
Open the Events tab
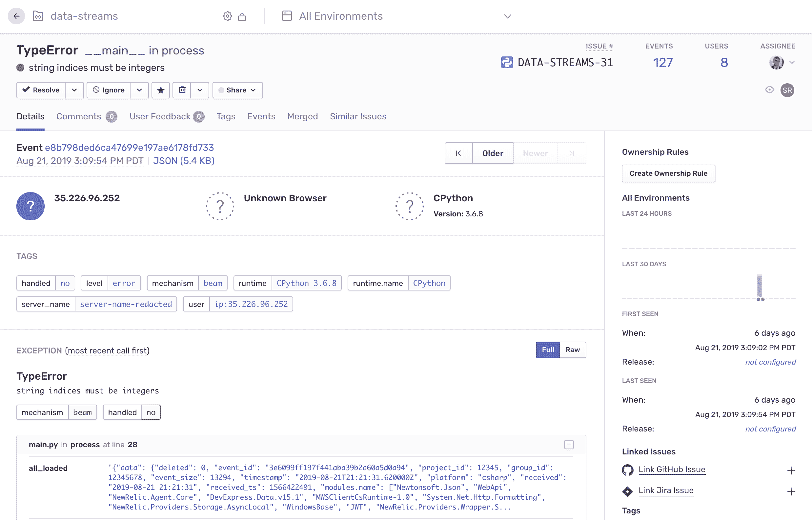(261, 116)
